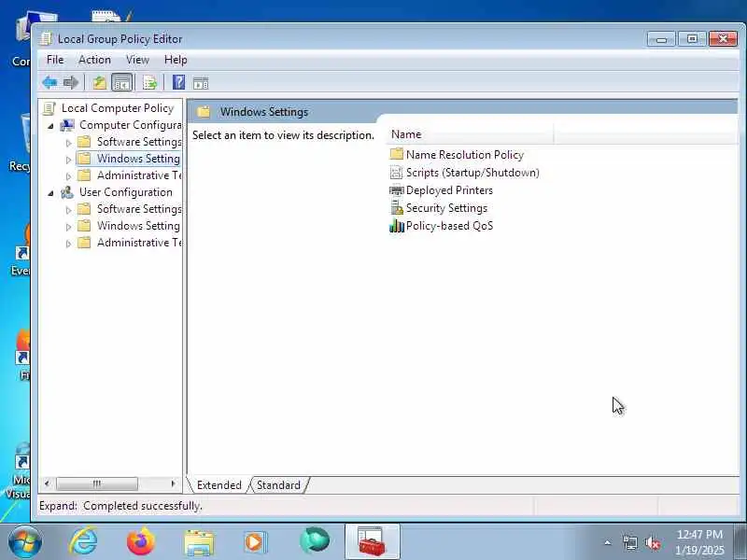Open the taskbar clock and date

[x=699, y=542]
